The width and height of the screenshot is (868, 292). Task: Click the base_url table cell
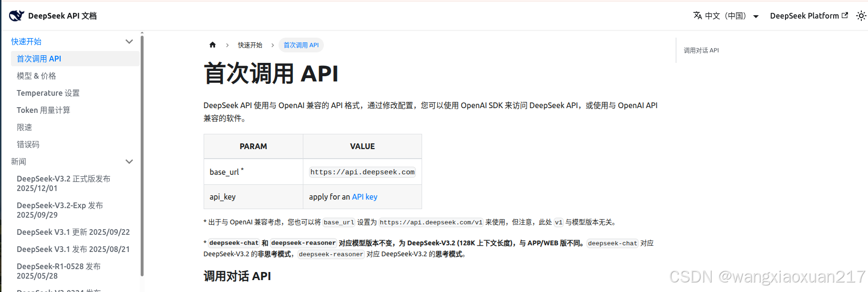point(253,171)
